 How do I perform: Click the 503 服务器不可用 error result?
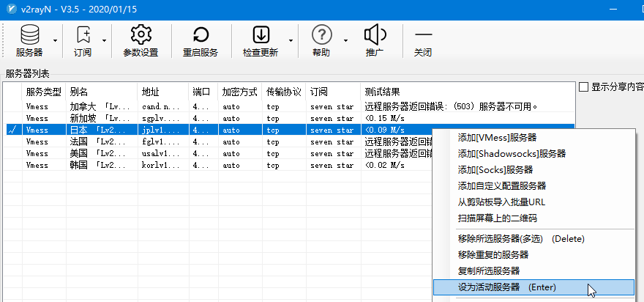coord(451,106)
